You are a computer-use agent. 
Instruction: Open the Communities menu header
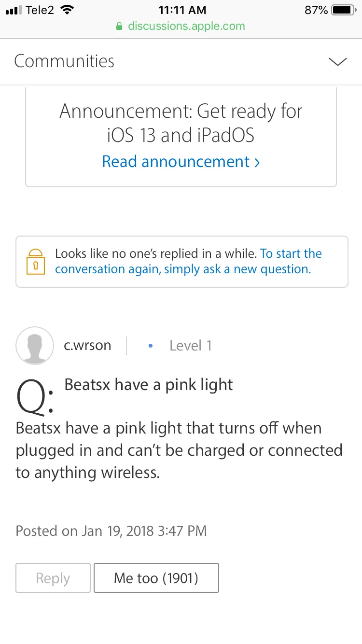click(64, 61)
